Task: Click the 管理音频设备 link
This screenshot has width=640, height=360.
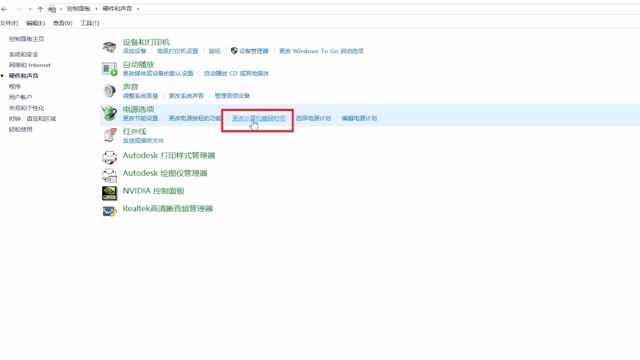Action: coord(232,96)
